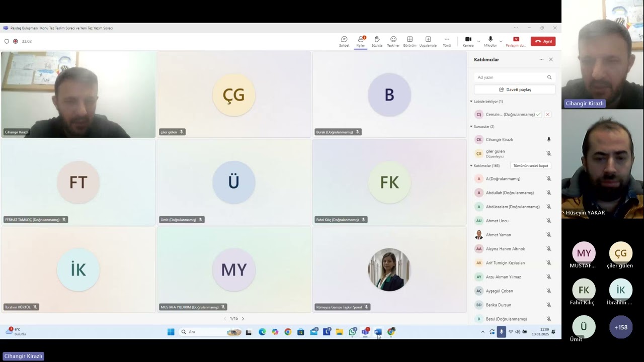
Task: Toggle Cihangir Kirazlı microphone in list
Action: pyautogui.click(x=549, y=140)
